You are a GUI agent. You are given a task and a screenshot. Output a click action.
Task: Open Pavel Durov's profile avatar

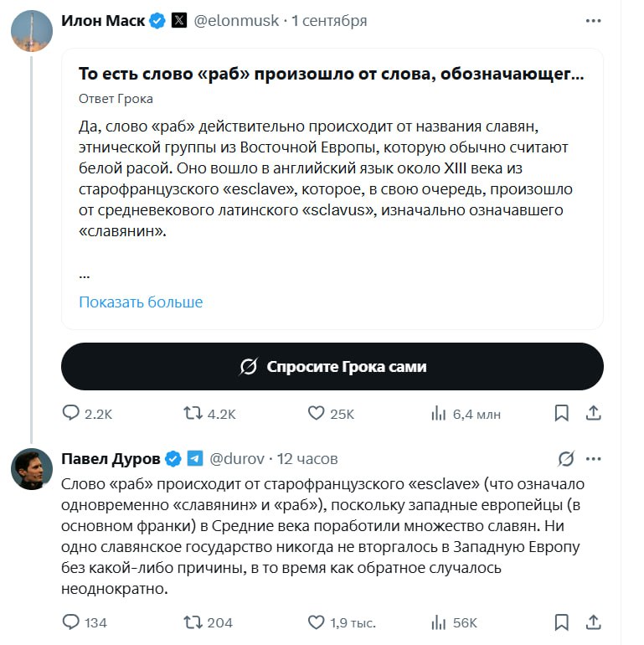32,469
